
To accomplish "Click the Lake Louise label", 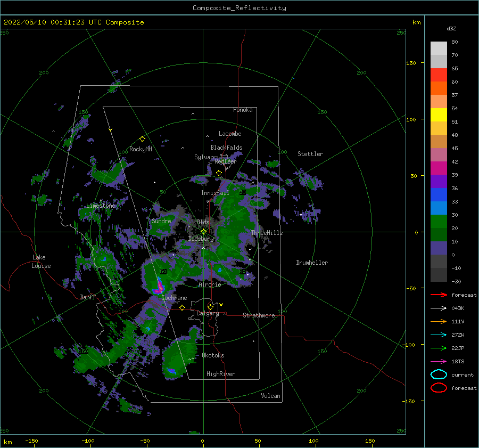I will [42, 262].
